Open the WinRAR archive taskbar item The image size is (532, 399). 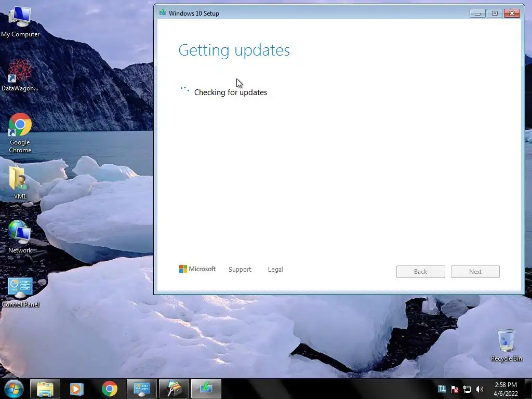(x=174, y=389)
